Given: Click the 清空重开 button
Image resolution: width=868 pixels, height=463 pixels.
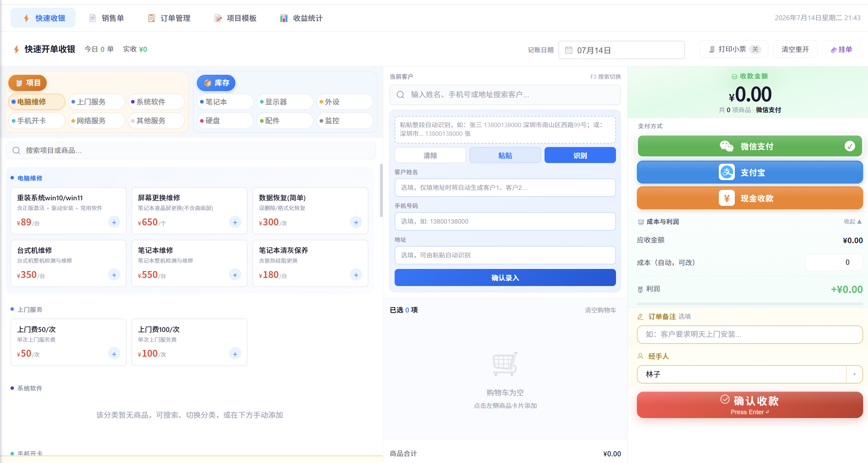Looking at the screenshot, I should coord(795,49).
